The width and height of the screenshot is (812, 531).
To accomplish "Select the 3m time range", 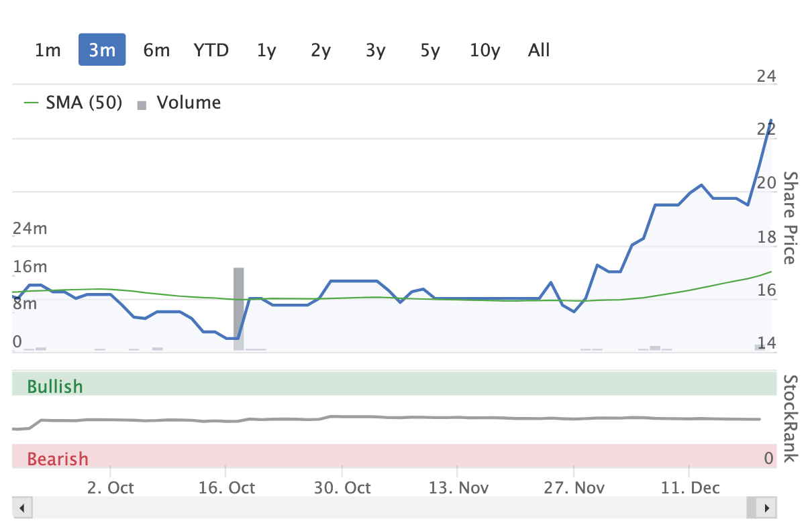I will point(102,50).
